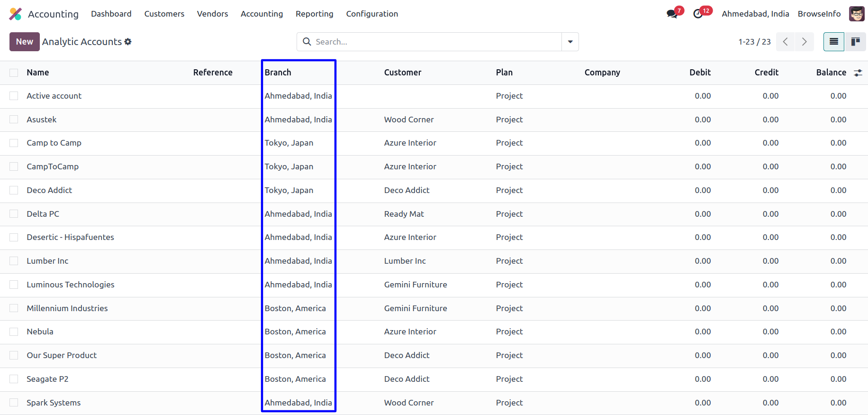Open the Analytic Accounts gear settings
Viewport: 868px width, 415px height.
(x=128, y=42)
